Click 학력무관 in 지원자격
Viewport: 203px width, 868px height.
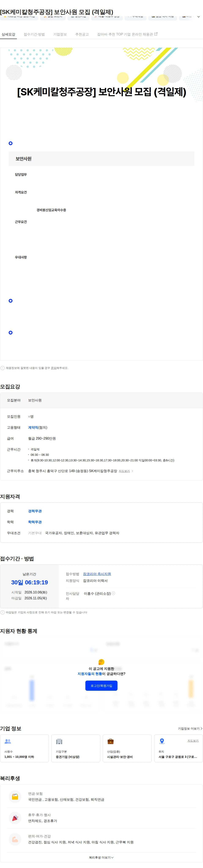coord(35,522)
